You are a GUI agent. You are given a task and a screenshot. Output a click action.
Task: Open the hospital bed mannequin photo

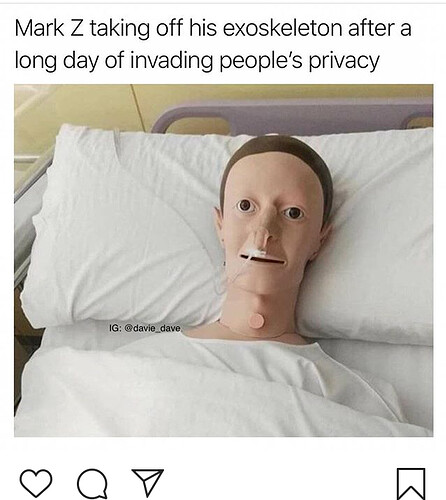pos(223,260)
